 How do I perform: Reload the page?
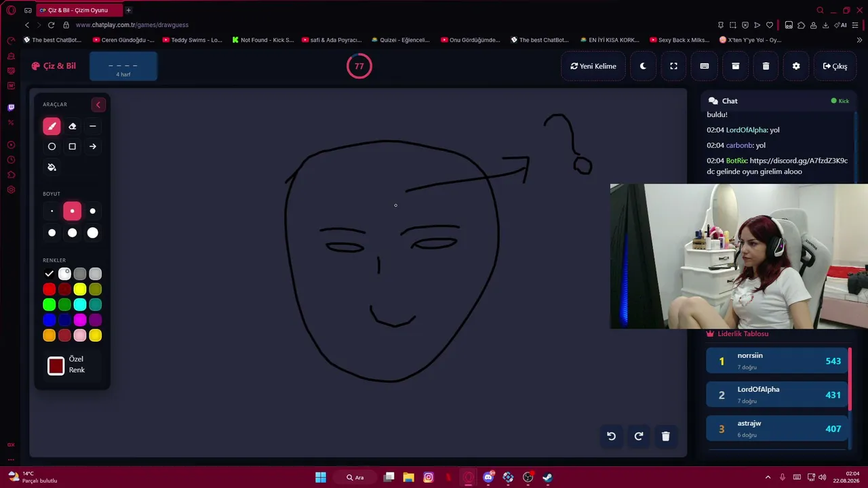point(51,25)
